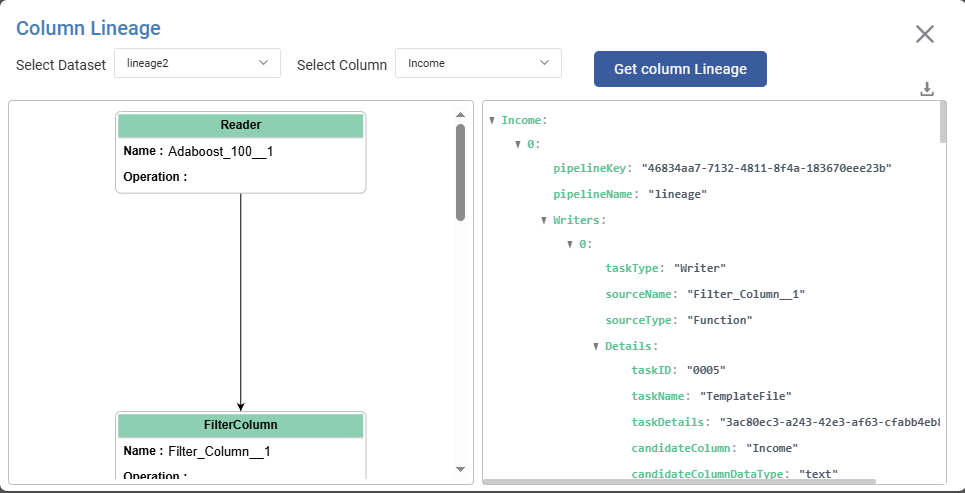Viewport: 965px width, 493px height.
Task: Click the pipelineKey value text
Action: (766, 169)
